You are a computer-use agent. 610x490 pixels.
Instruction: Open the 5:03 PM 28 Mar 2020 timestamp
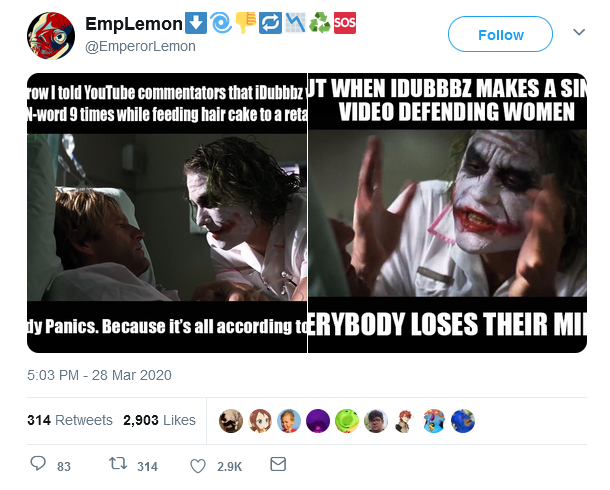coord(99,375)
